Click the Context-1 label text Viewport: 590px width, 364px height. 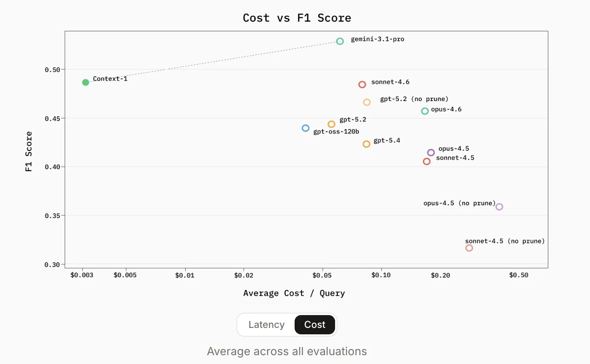click(110, 79)
